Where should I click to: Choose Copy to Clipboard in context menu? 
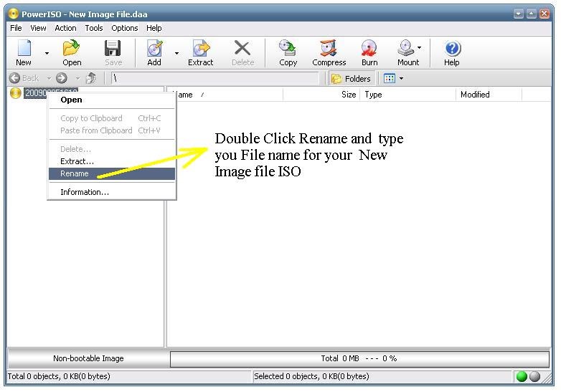pyautogui.click(x=112, y=118)
